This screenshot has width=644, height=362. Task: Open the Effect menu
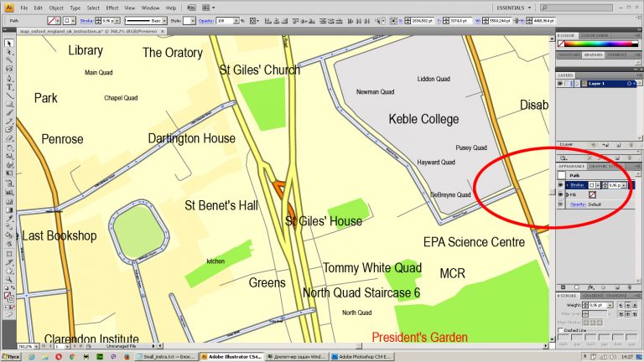112,8
